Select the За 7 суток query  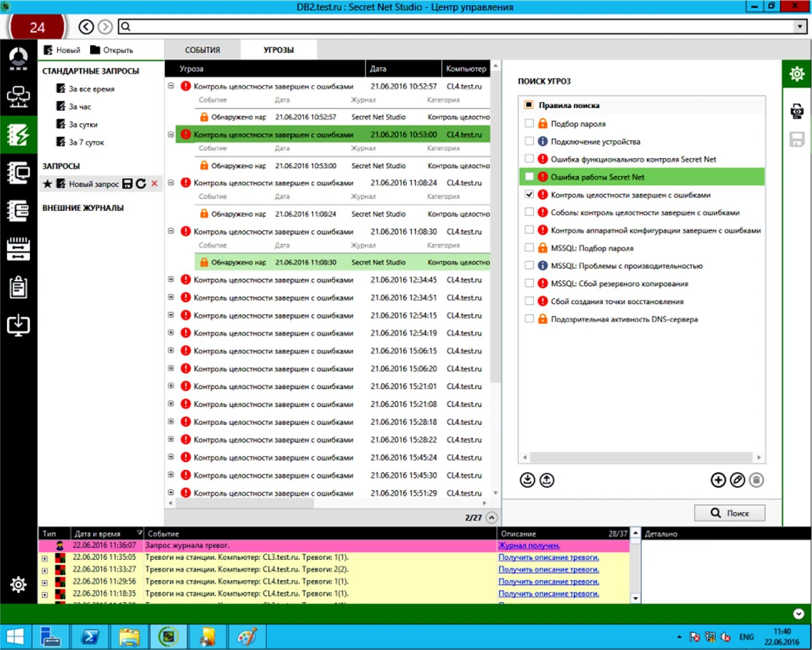coord(80,142)
